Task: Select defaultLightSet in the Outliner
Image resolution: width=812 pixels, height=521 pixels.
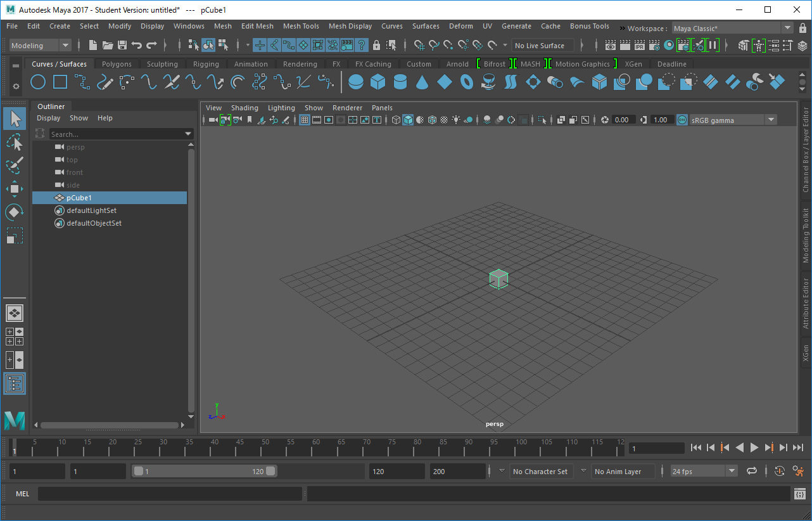Action: 91,210
